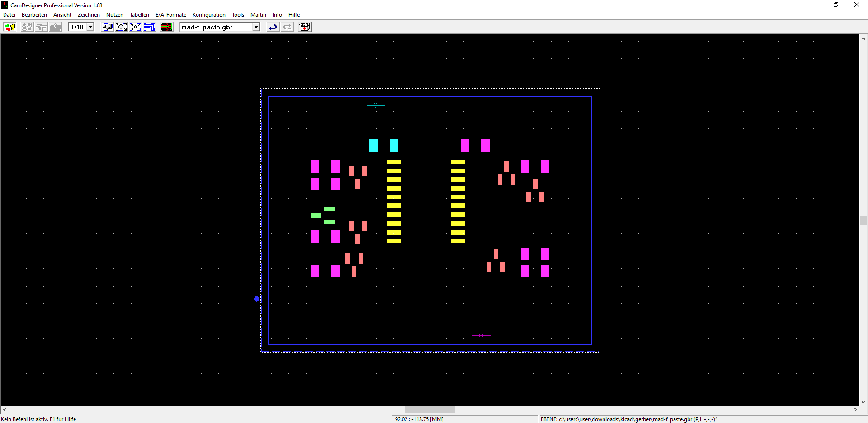868x423 pixels.
Task: Click the horizontal scrollbar thumb
Action: point(429,409)
